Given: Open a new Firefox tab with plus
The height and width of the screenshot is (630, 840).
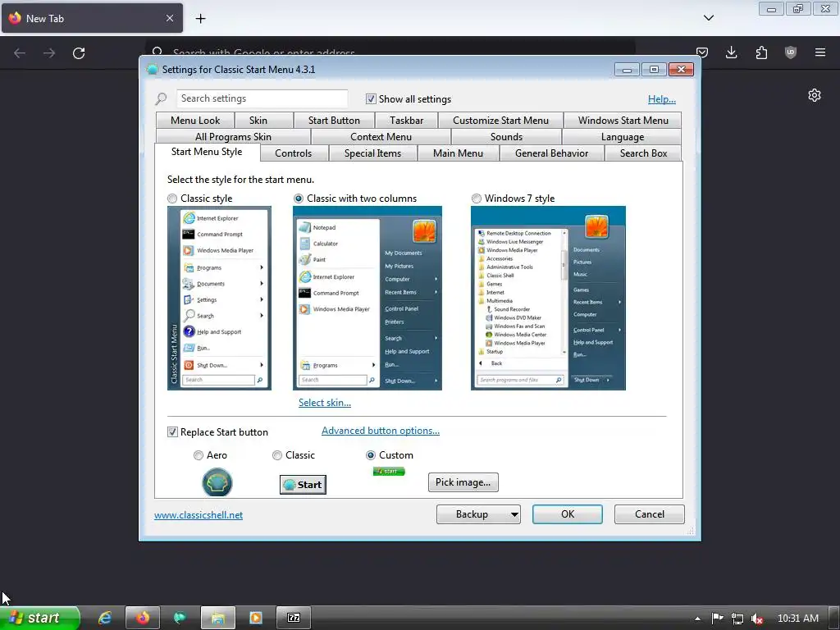Looking at the screenshot, I should pyautogui.click(x=200, y=19).
